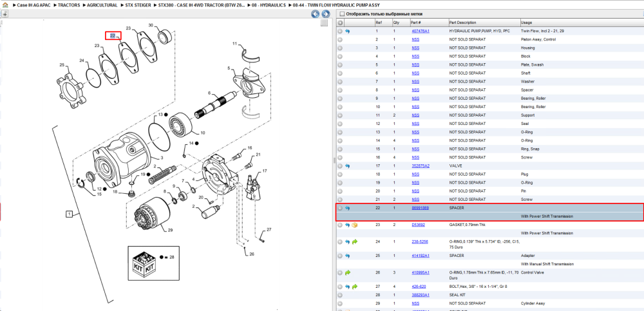Viewport: 644px width, 311px height.
Task: Open the TRACTORS breadcrumb level
Action: click(69, 5)
